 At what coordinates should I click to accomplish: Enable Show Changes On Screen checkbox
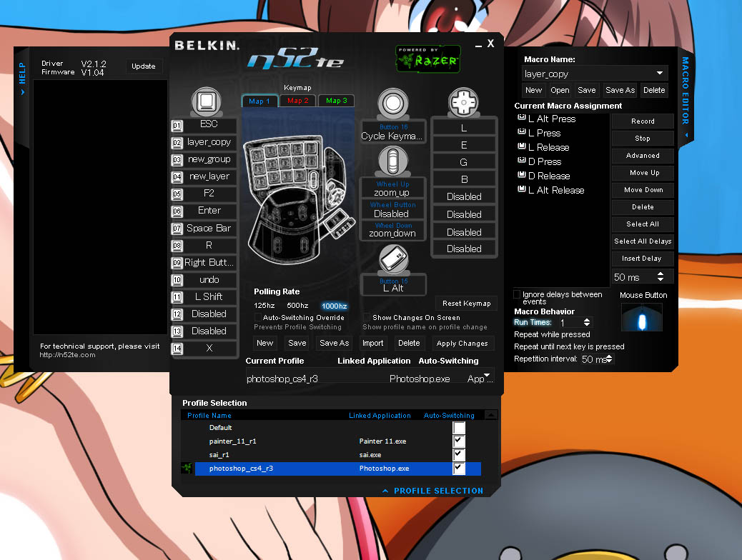366,317
